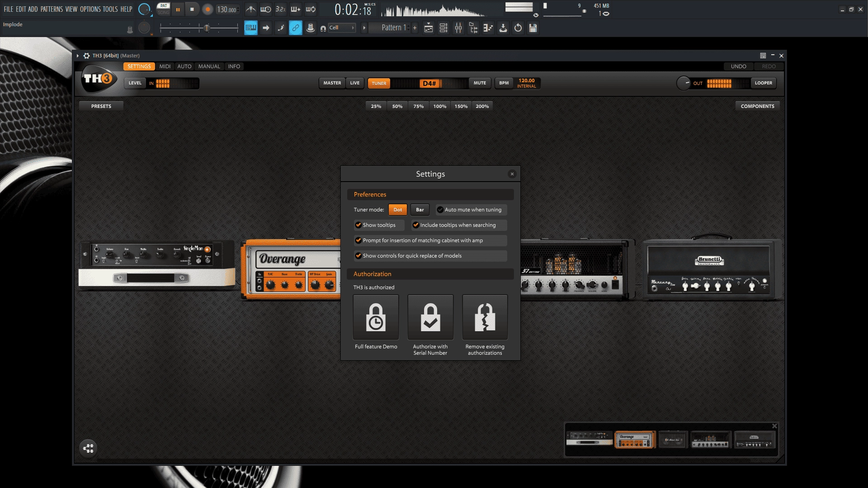868x488 pixels.
Task: Open the browser/plugin picker icon
Action: (x=473, y=28)
